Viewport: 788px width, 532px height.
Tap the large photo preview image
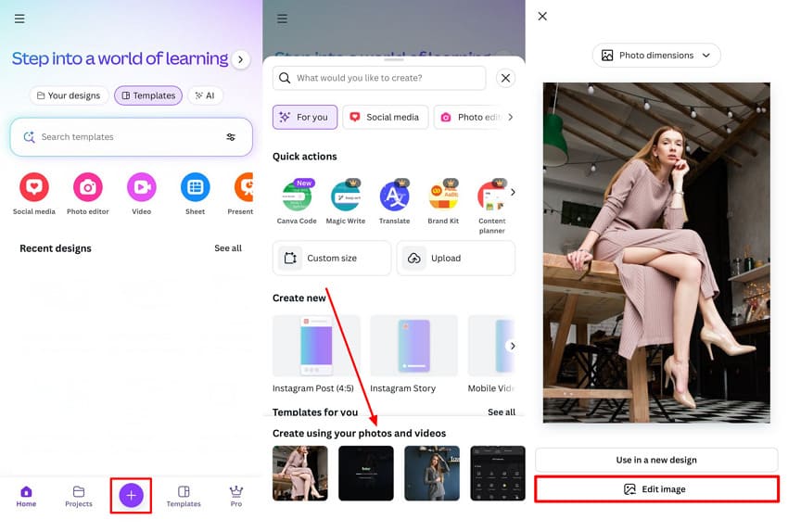pyautogui.click(x=656, y=253)
